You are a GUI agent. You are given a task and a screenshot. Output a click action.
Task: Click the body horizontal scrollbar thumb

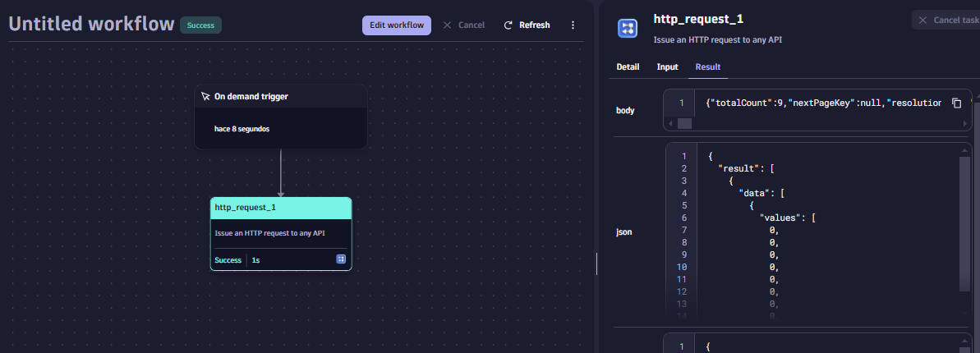tap(684, 123)
